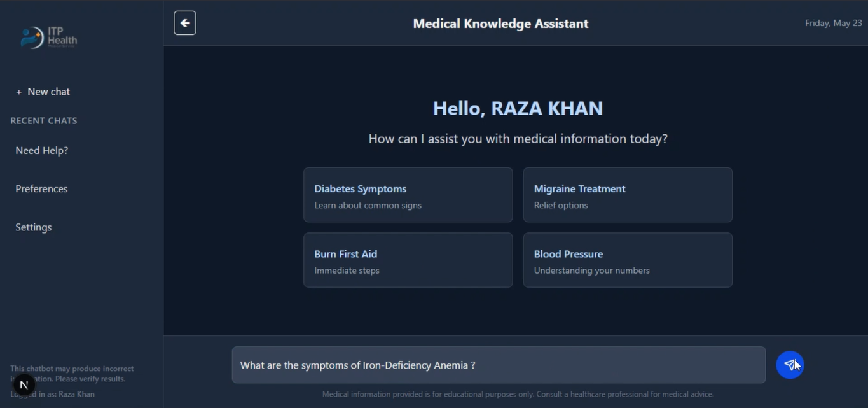The height and width of the screenshot is (408, 868).
Task: Open the Next.js N dev tools badge
Action: (24, 385)
